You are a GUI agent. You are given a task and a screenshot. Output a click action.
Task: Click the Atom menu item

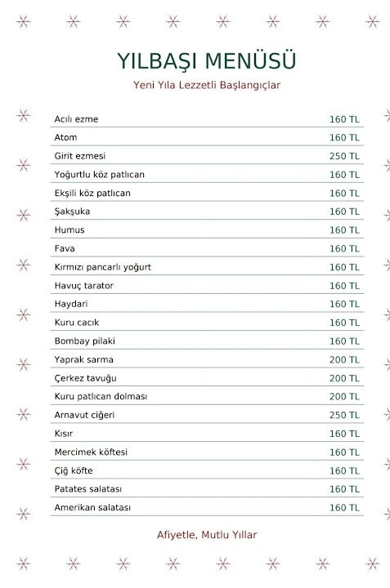(x=65, y=138)
